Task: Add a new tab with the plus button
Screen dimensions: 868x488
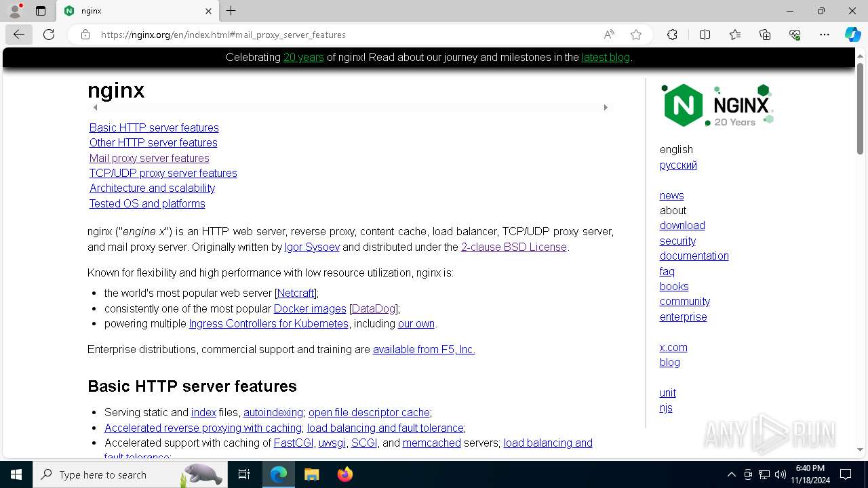Action: coord(231,11)
